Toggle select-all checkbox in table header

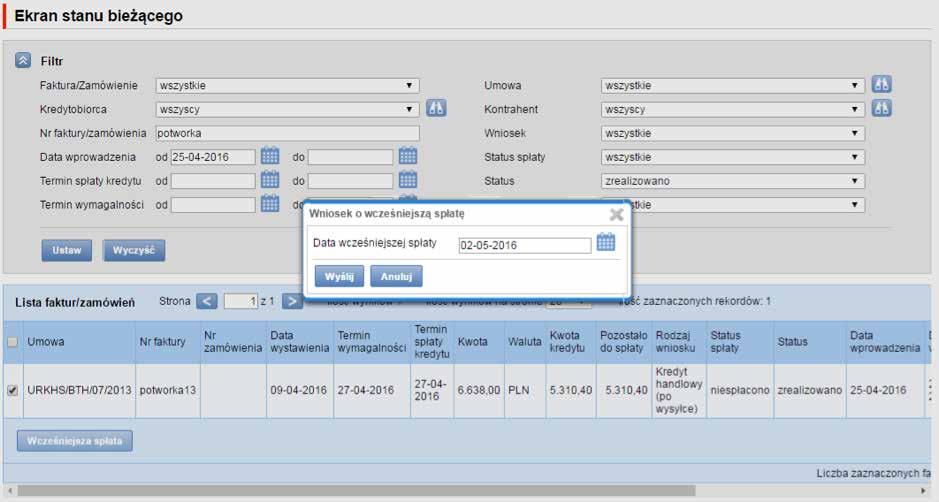point(12,342)
